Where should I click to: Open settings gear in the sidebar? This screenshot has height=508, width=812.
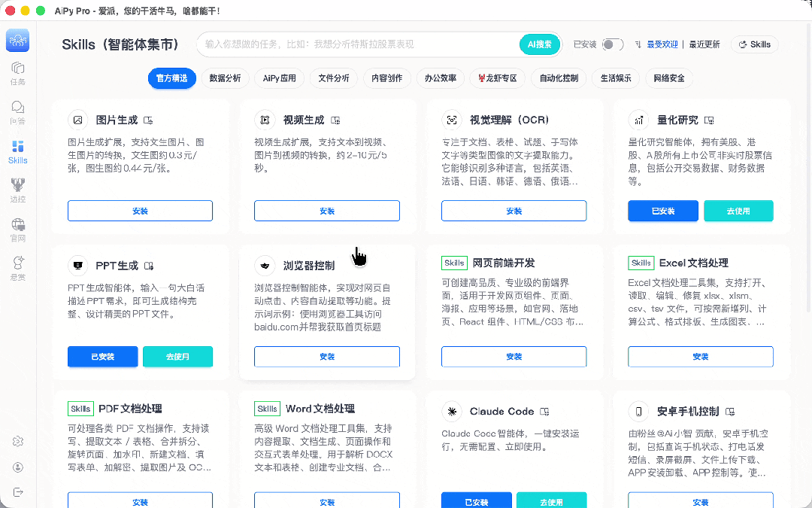[x=17, y=441]
